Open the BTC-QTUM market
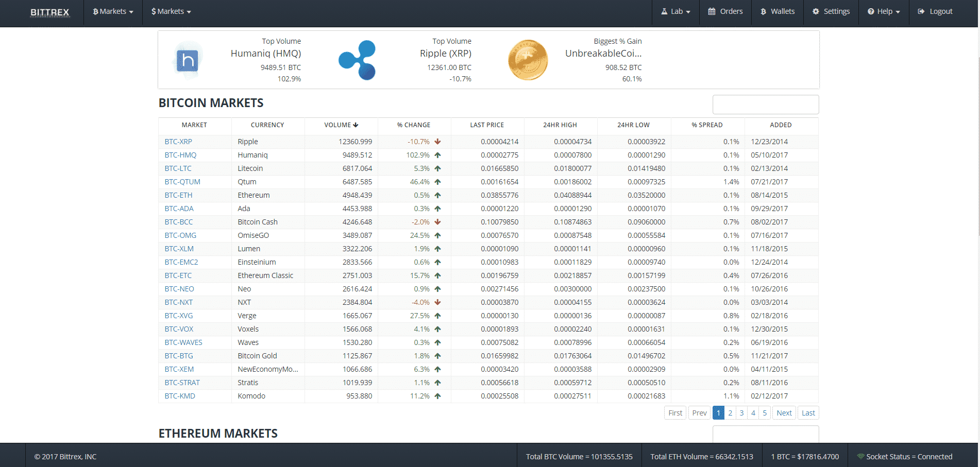 click(x=182, y=182)
